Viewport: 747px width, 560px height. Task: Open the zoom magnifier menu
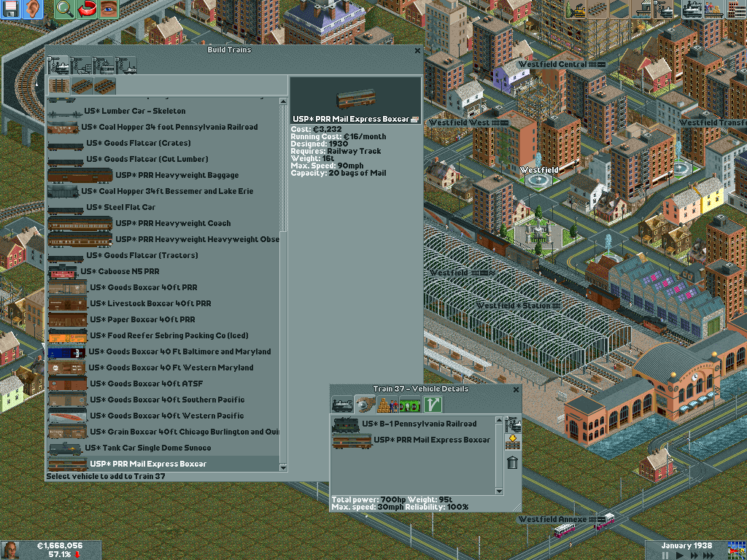(x=64, y=9)
